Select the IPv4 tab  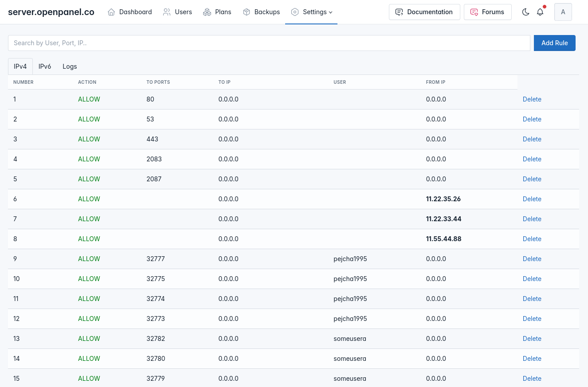20,66
